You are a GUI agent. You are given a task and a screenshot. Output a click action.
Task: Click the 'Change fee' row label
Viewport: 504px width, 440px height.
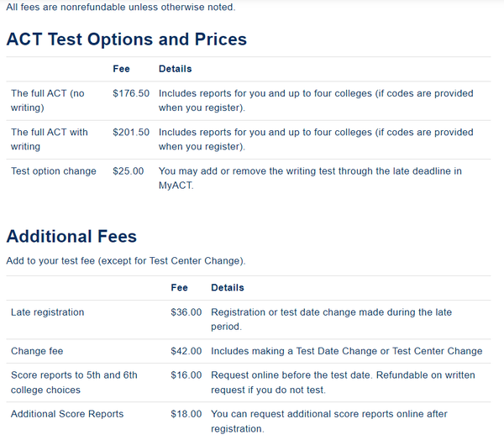coord(37,351)
